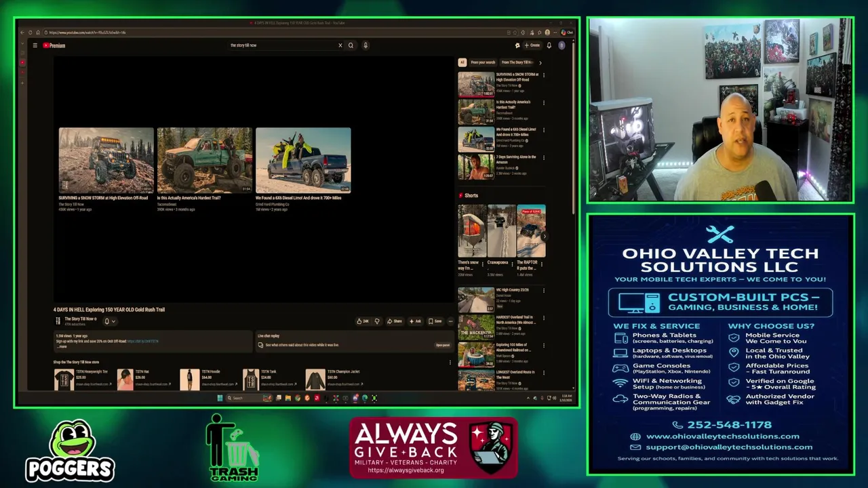868x488 pixels.
Task: Click the browser bookmark star icon
Action: coord(515,33)
